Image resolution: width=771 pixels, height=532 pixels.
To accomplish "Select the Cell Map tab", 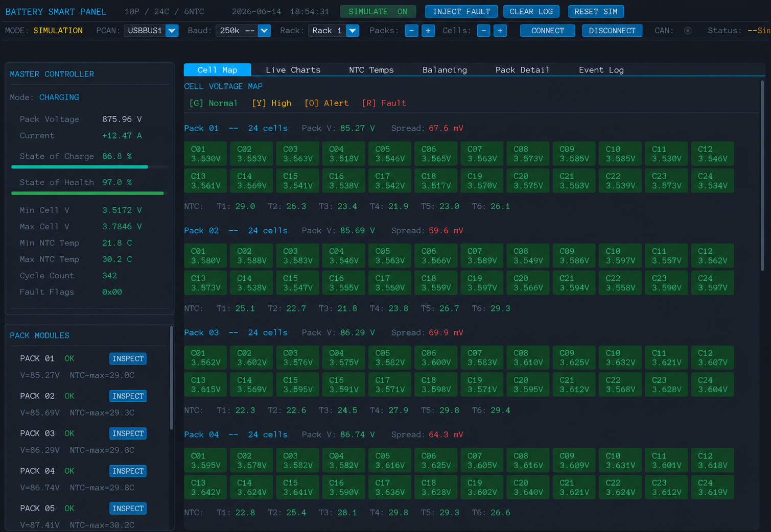I will [x=217, y=70].
